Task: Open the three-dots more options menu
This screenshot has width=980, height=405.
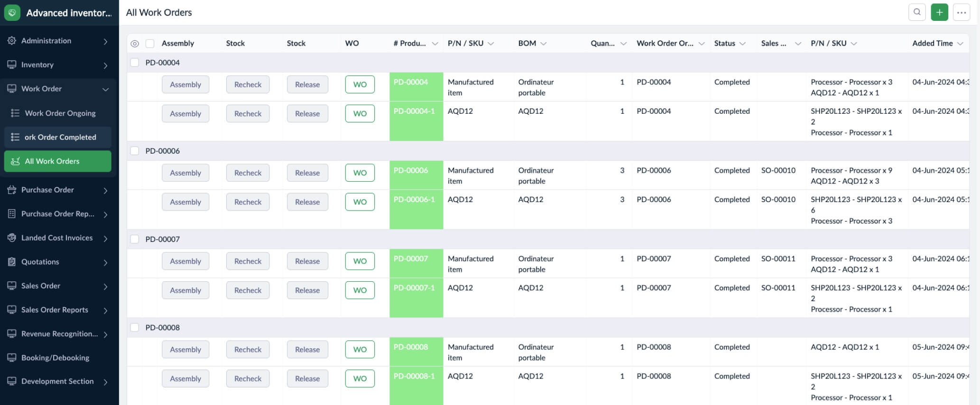Action: coord(962,12)
